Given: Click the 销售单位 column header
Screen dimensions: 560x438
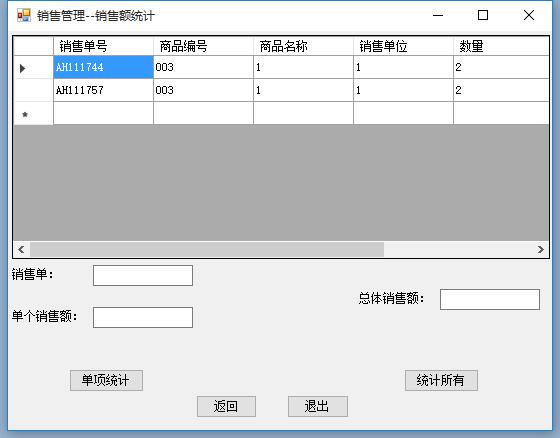Looking at the screenshot, I should [404, 46].
